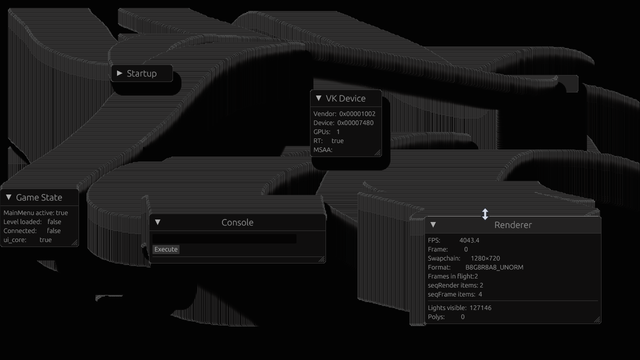
Task: Click the MSAA label in VK Device
Action: click(x=323, y=150)
